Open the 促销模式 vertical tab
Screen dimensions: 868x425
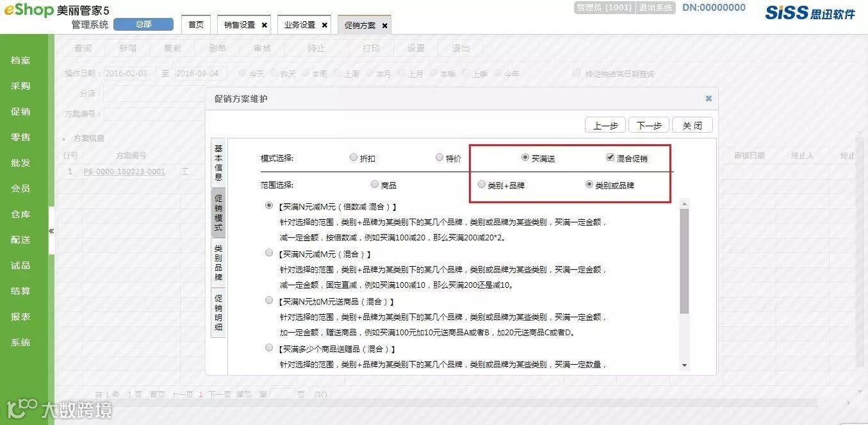[x=218, y=213]
